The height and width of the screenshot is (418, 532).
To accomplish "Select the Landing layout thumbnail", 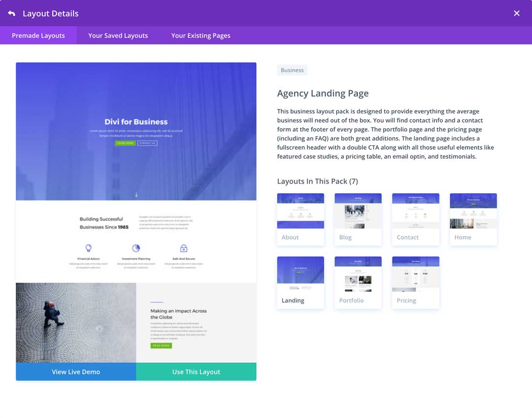I will tap(300, 282).
